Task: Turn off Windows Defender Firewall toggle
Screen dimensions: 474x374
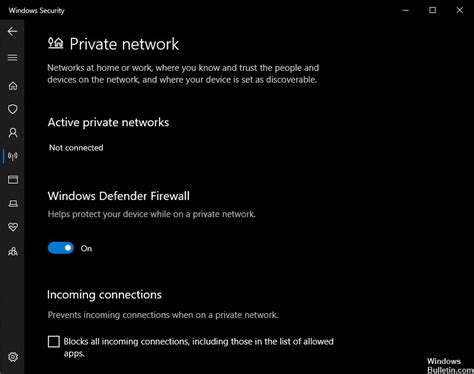Action: tap(61, 248)
